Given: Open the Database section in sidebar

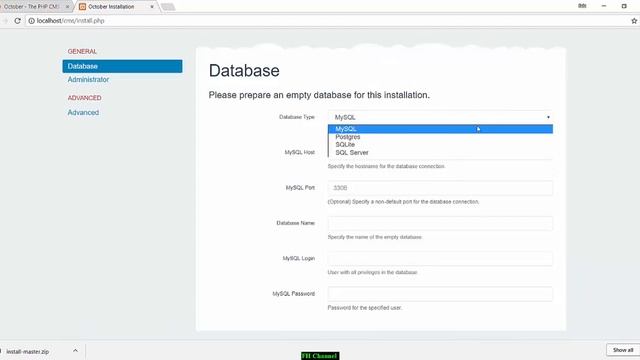Looking at the screenshot, I should (122, 66).
